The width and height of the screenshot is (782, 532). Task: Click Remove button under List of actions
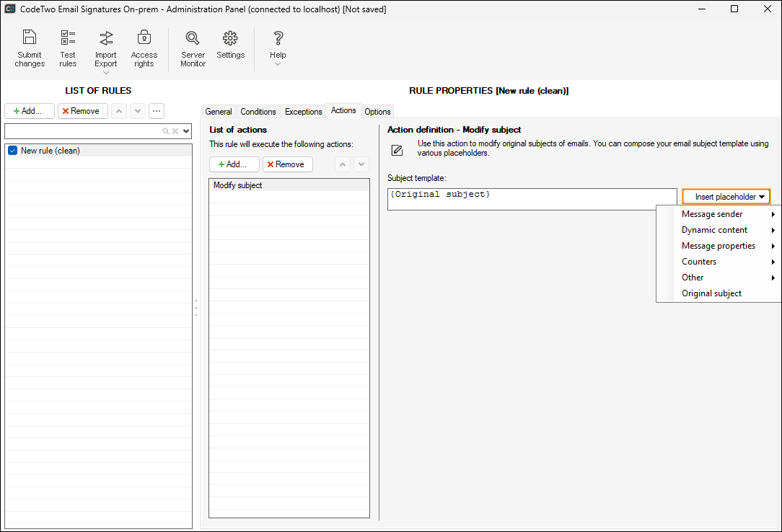(x=287, y=164)
